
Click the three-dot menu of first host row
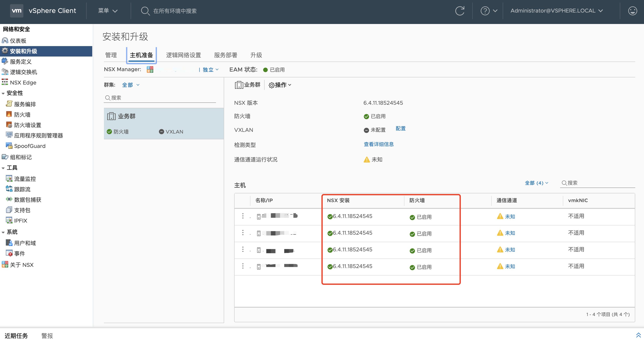click(243, 216)
